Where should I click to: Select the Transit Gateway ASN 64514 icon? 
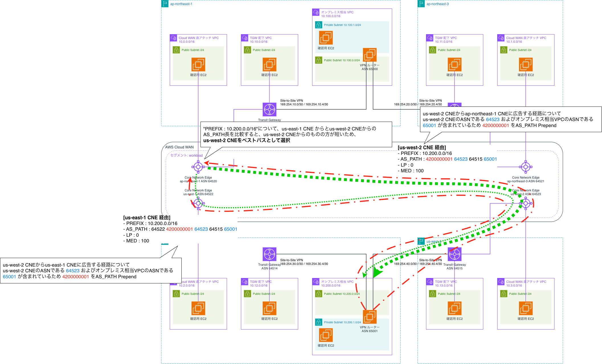(269, 254)
